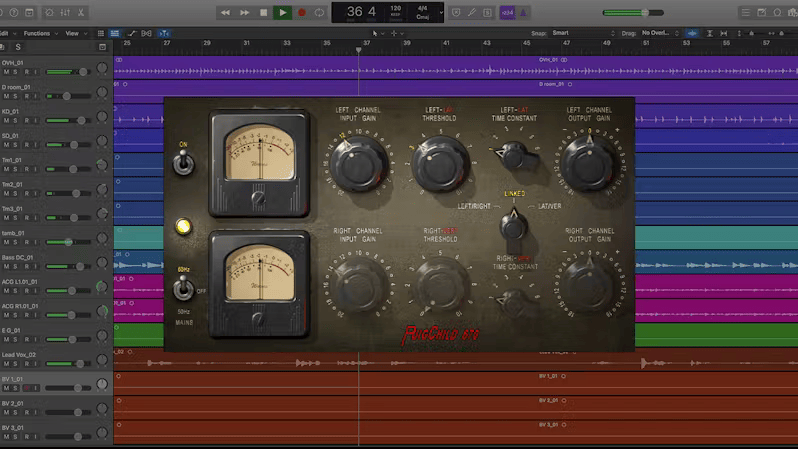Screen dimensions: 798x449
Task: Open the Editors scissors icon
Action: tap(81, 12)
